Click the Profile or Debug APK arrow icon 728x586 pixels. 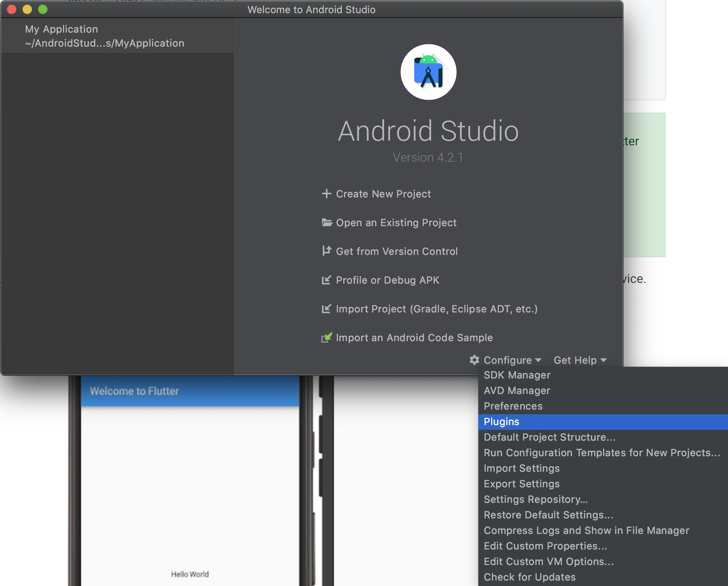(327, 280)
